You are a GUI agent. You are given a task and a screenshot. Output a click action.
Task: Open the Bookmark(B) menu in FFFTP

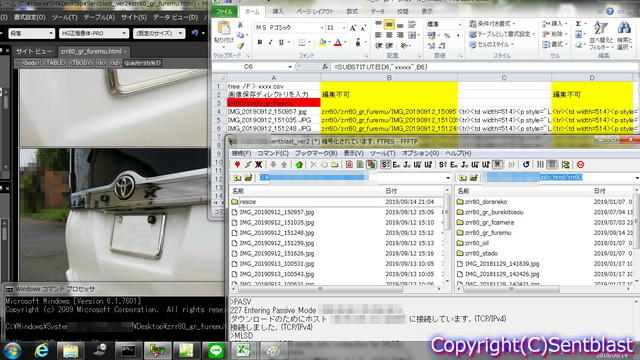coord(316,153)
